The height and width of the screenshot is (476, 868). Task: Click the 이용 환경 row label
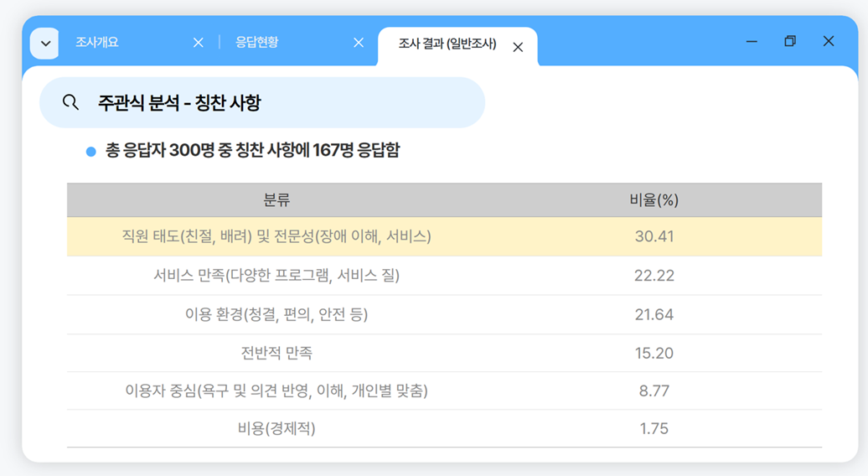[276, 314]
